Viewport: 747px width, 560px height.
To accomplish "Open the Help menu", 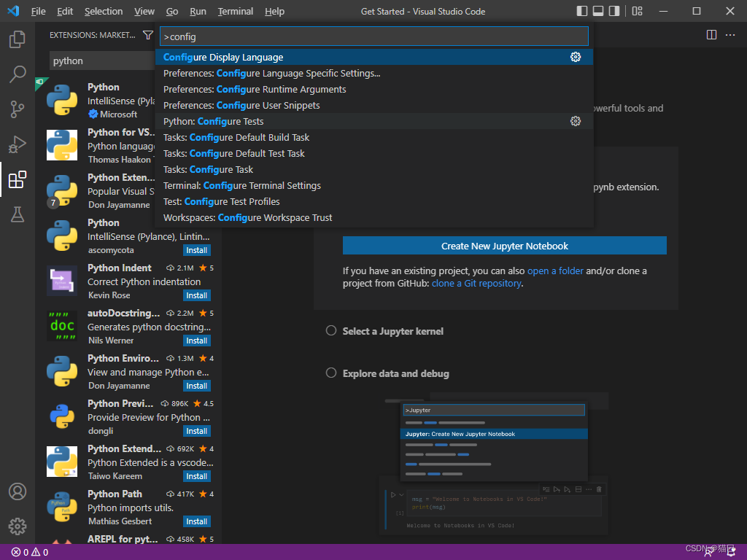I will (x=274, y=12).
